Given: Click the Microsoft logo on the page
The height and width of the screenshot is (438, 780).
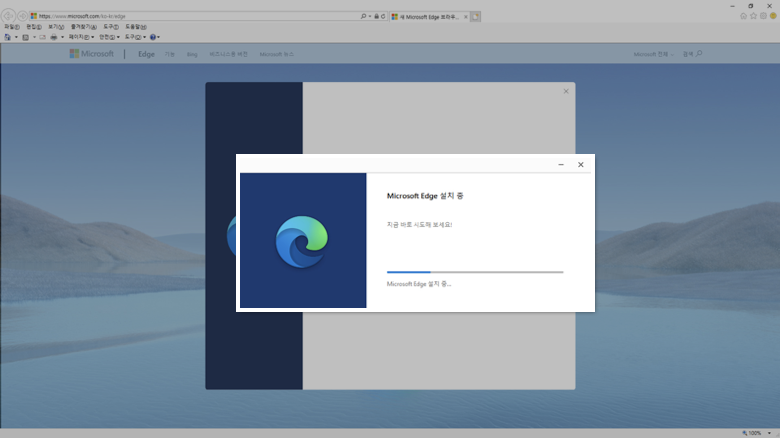Looking at the screenshot, I should [92, 53].
